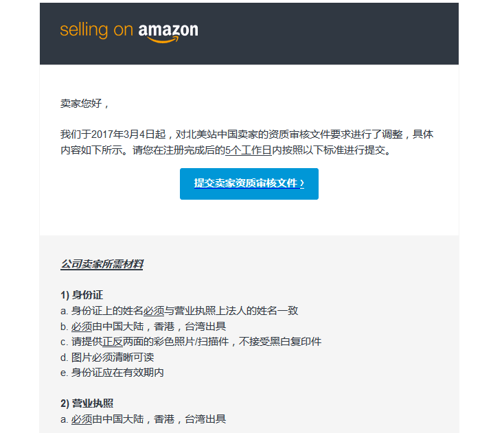This screenshot has width=504, height=433.
Task: Click the 2) 营业执照 section heading
Action: [x=87, y=403]
